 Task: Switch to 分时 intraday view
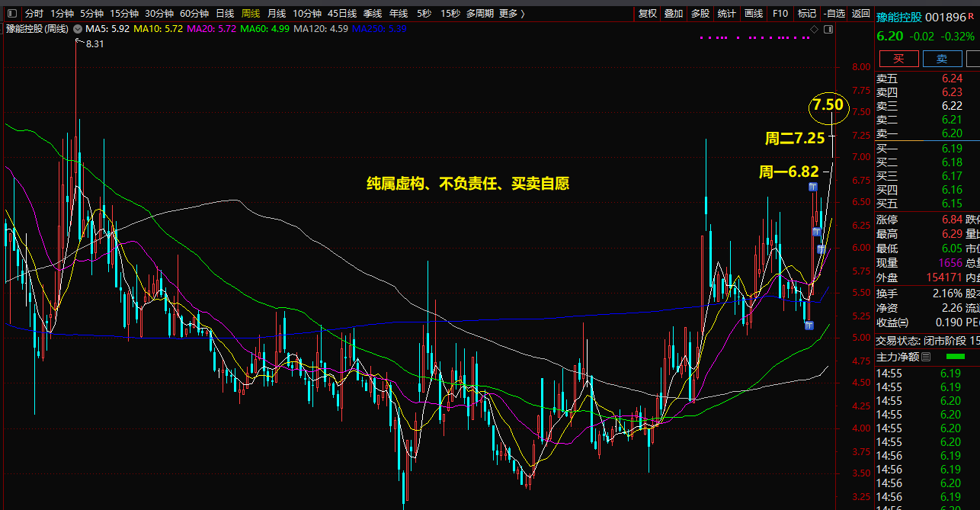[x=34, y=13]
